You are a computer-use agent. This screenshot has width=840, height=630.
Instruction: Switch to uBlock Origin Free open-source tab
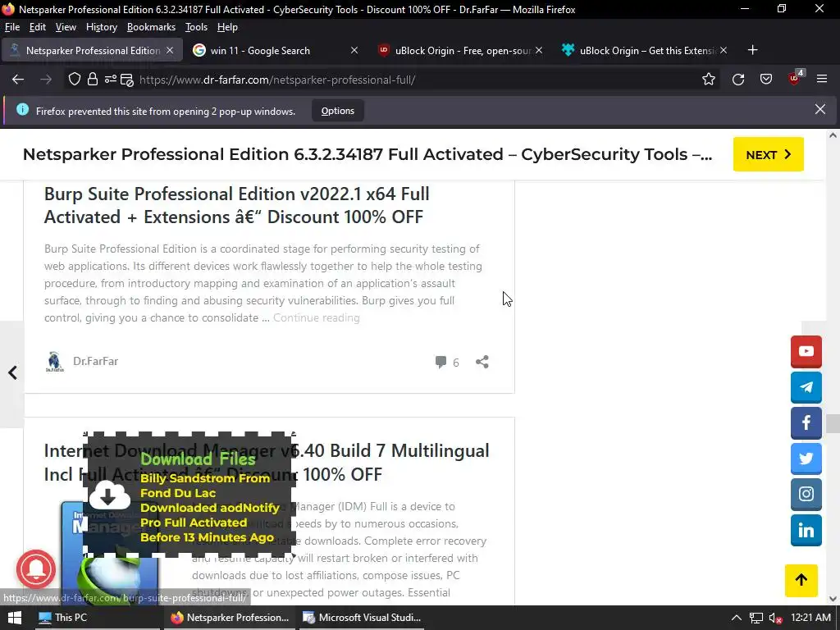tap(459, 50)
